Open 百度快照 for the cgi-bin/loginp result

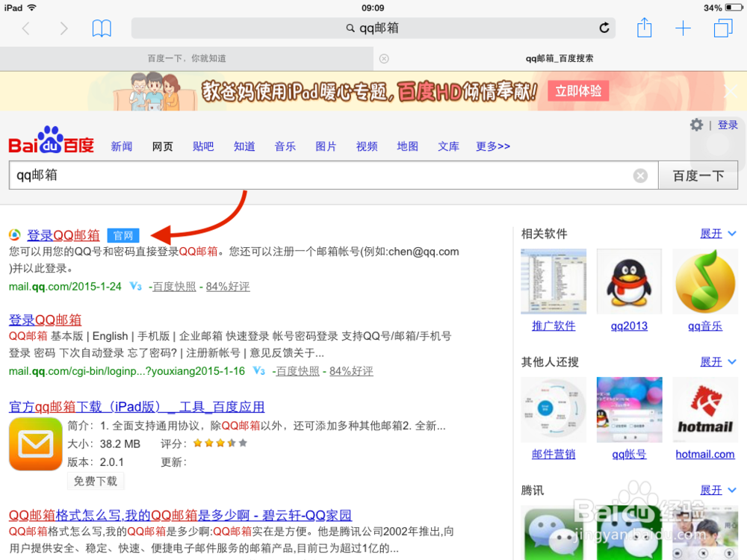298,371
